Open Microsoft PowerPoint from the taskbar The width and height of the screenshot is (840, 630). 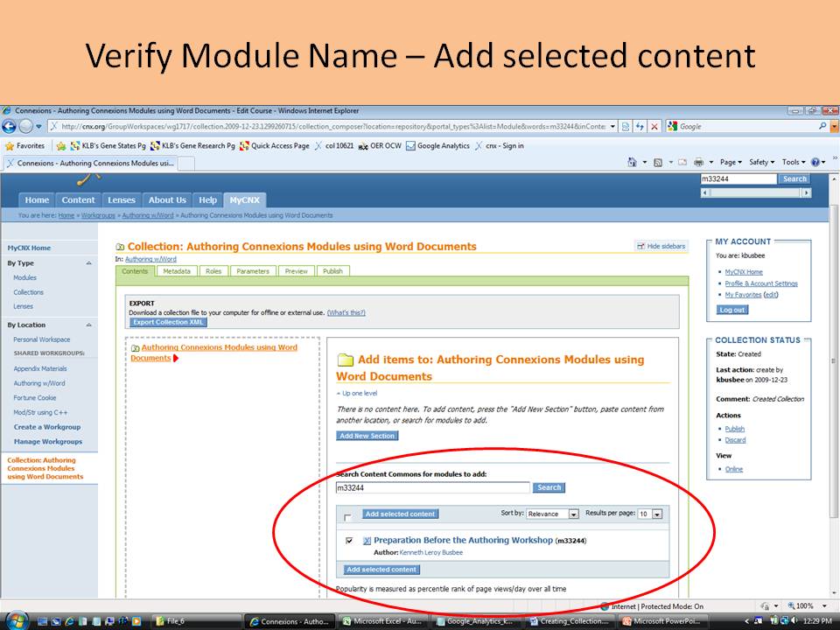coord(661,621)
